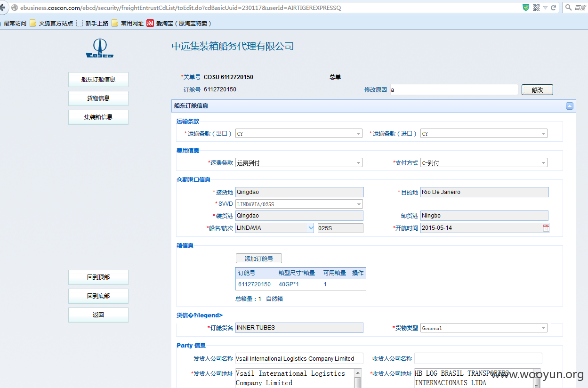Open the 运输条款（出口）dropdown
This screenshot has height=388, width=588.
pyautogui.click(x=298, y=134)
